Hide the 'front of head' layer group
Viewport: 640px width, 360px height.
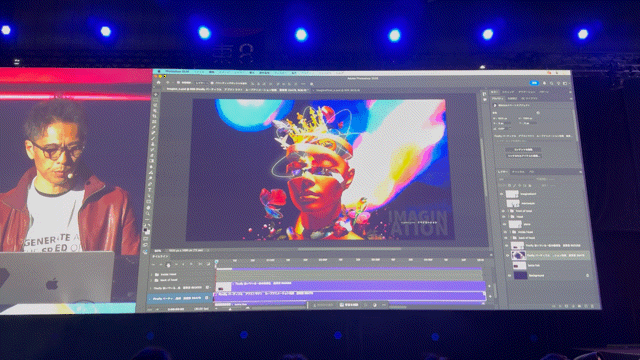[503, 211]
